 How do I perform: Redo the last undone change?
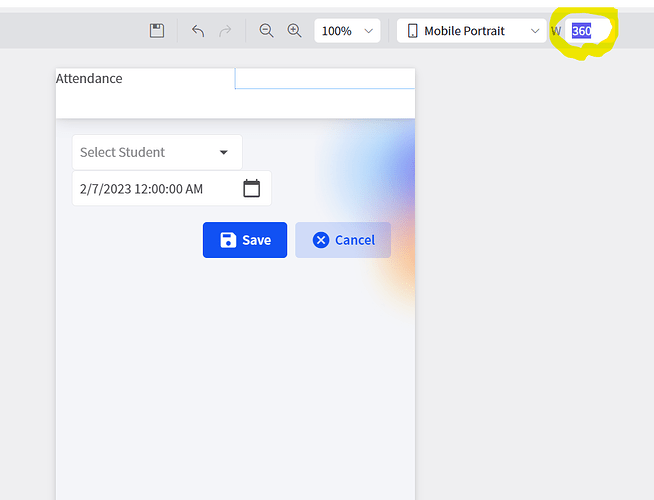pos(225,31)
